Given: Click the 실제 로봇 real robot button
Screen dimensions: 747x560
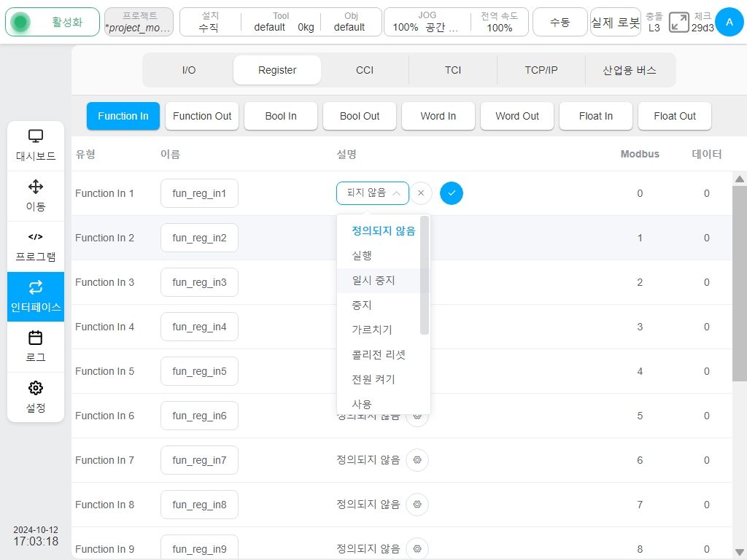Looking at the screenshot, I should point(616,22).
